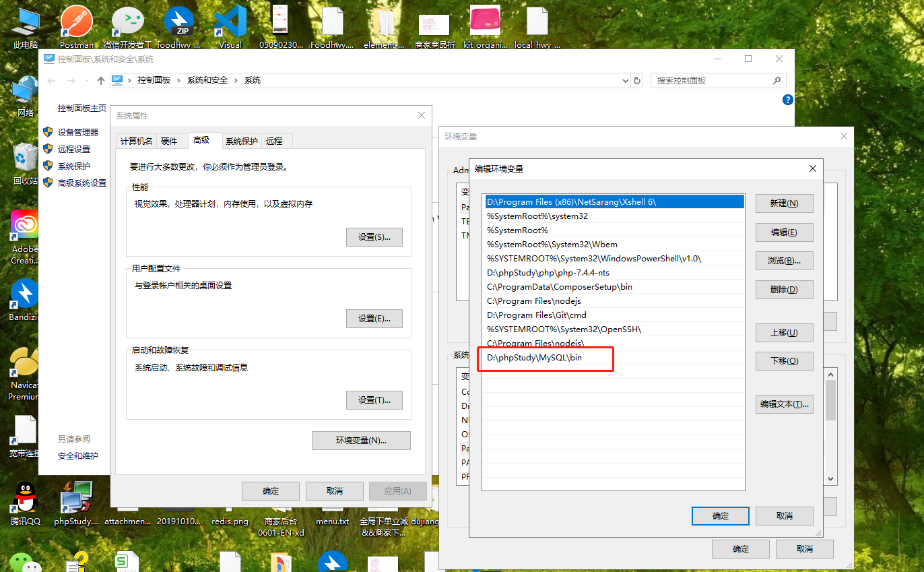Open 高级系统设置 sidebar link
924x572 pixels.
82,183
